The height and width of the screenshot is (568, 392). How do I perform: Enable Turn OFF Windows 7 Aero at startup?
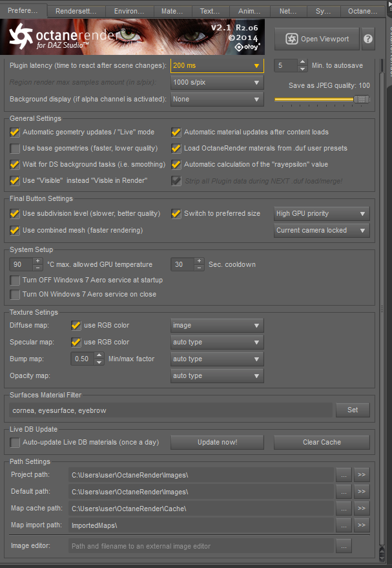click(15, 280)
